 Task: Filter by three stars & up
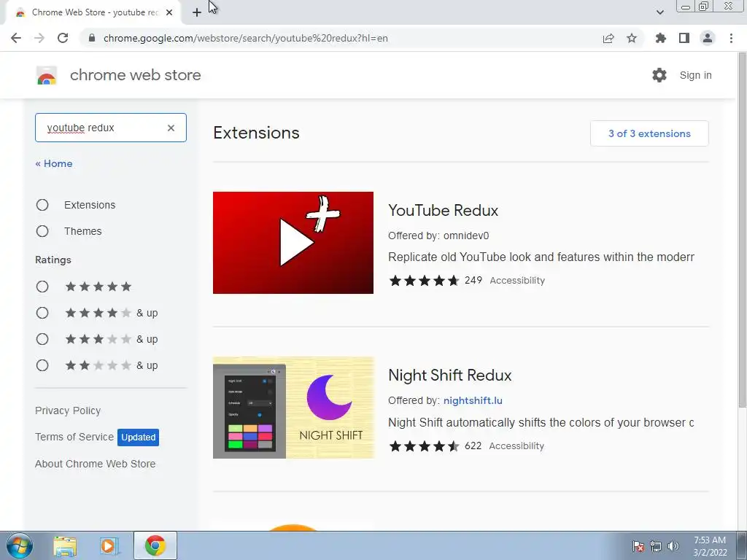pos(42,339)
